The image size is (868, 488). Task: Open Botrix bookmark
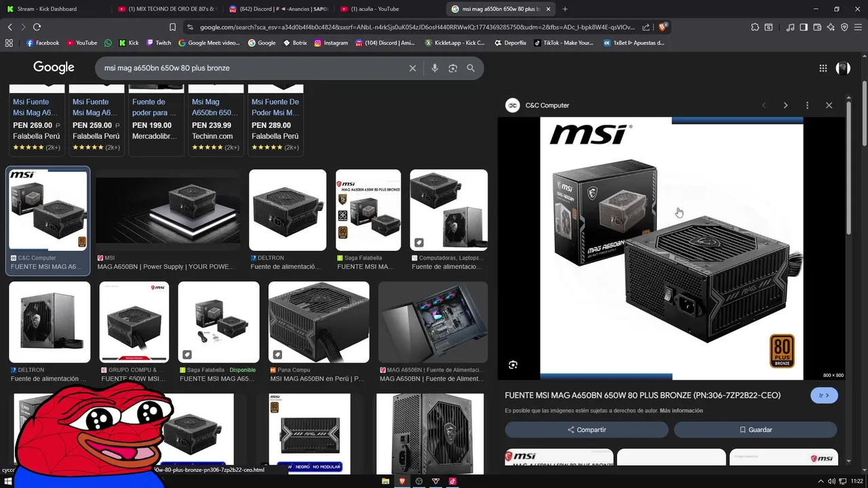tap(294, 43)
